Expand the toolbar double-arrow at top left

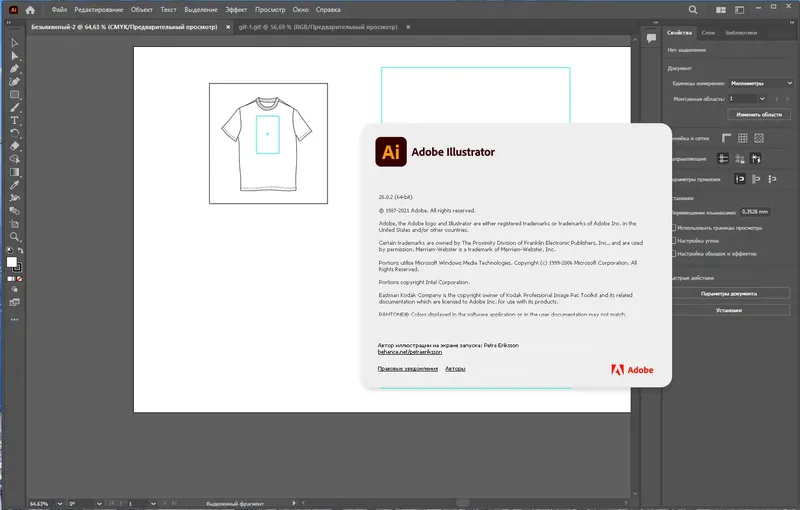pos(8,22)
